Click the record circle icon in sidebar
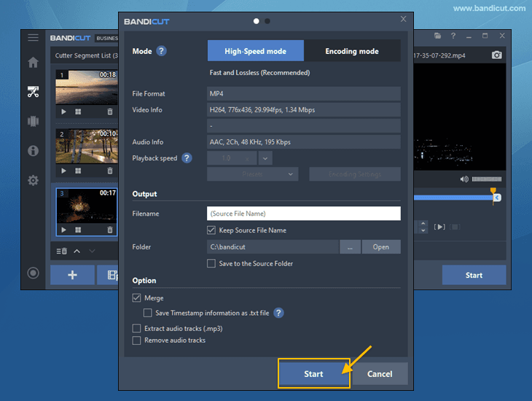Image resolution: width=532 pixels, height=401 pixels. coord(33,273)
